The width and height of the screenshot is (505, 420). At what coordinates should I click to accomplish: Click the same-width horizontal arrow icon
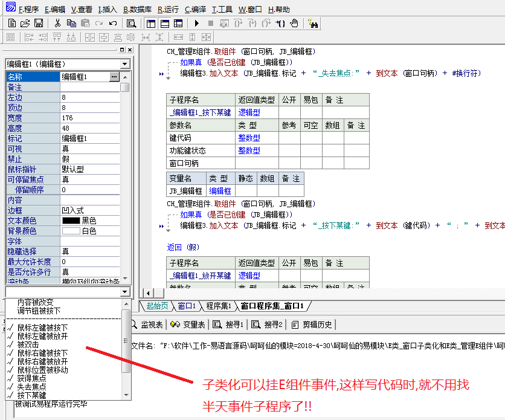(x=178, y=37)
